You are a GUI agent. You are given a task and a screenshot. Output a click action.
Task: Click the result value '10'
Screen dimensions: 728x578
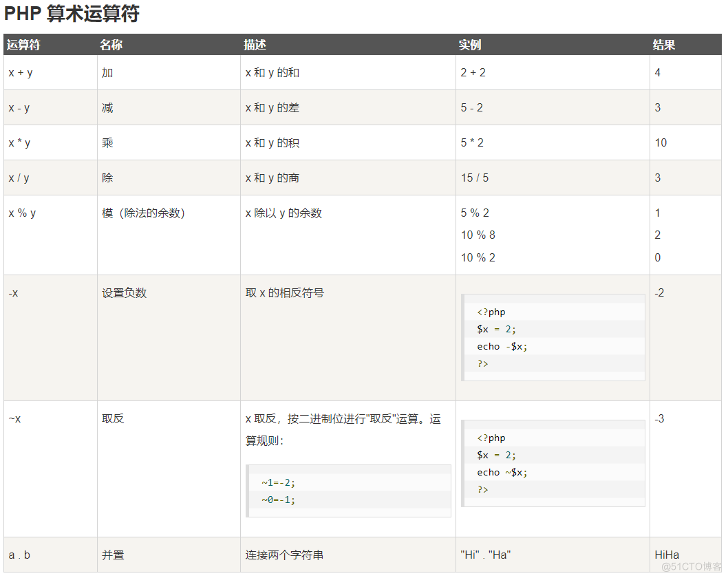pyautogui.click(x=661, y=142)
